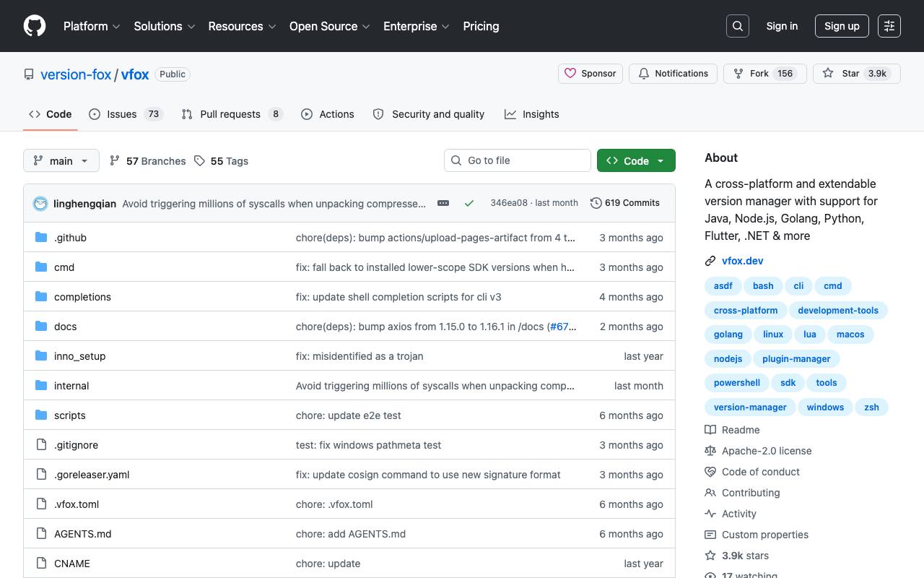Go to the Pricing page

click(x=481, y=26)
